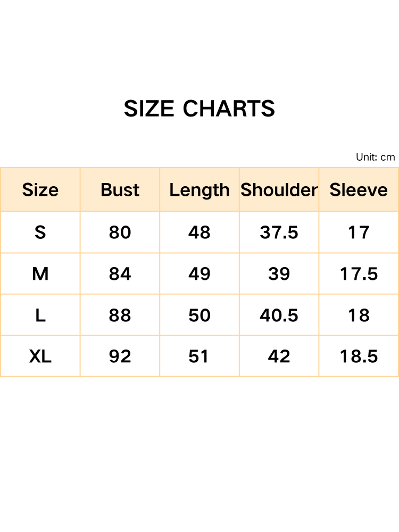
Task: Click the SIZE CHARTS title
Action: tap(199, 109)
